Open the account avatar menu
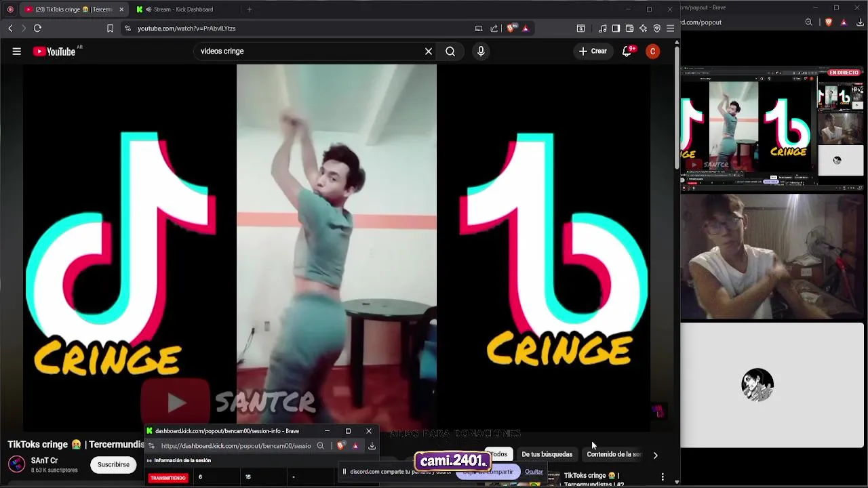Screen dimensions: 868x488 (652, 52)
